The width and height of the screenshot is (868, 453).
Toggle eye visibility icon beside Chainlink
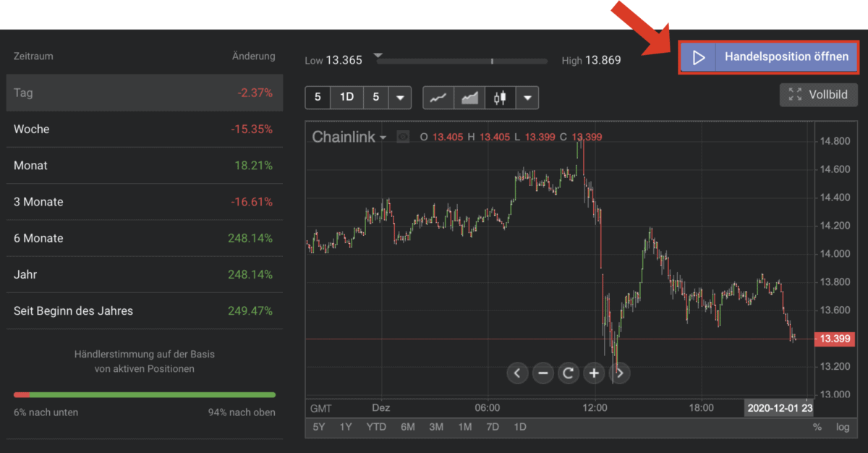point(403,136)
